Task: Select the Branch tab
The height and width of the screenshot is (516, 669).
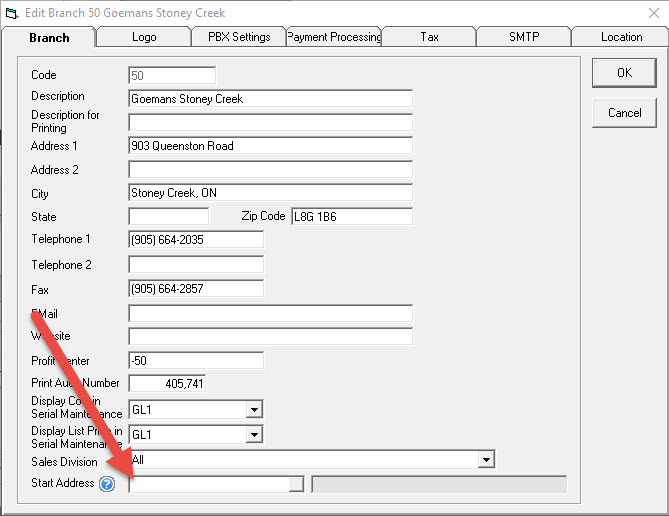Action: tap(49, 38)
